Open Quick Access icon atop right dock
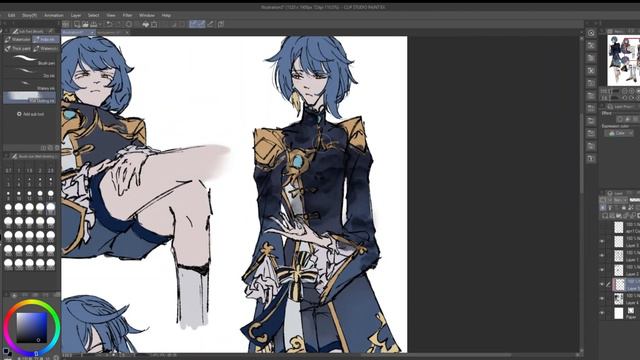Image resolution: width=640 pixels, height=360 pixels. tap(591, 33)
